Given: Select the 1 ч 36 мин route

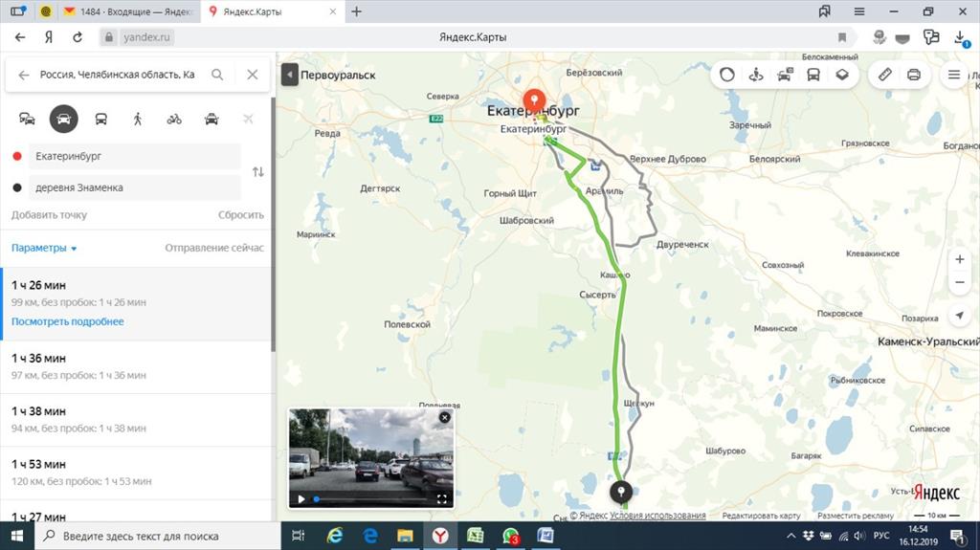Looking at the screenshot, I should [136, 367].
